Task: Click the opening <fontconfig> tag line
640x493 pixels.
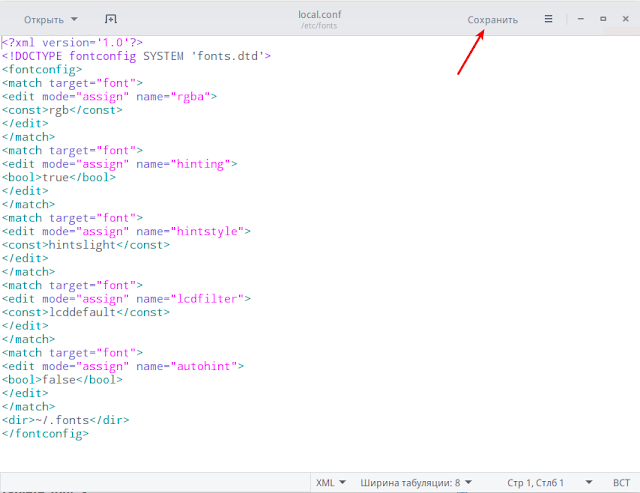Action: click(42, 69)
